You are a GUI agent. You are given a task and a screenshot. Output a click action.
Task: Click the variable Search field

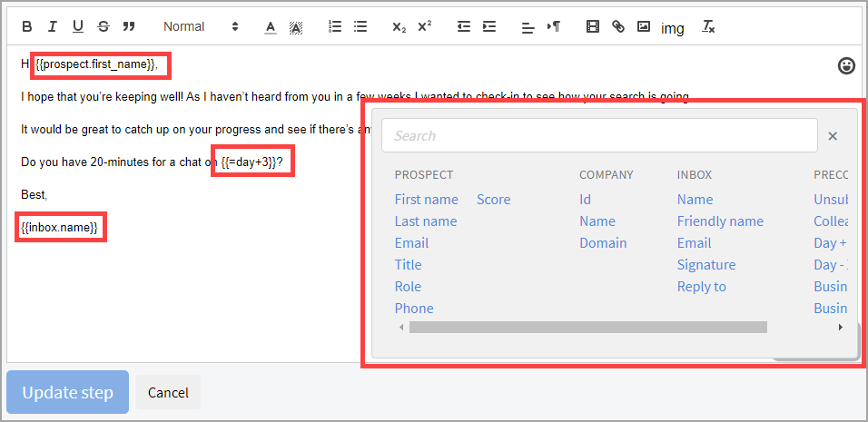pyautogui.click(x=599, y=136)
